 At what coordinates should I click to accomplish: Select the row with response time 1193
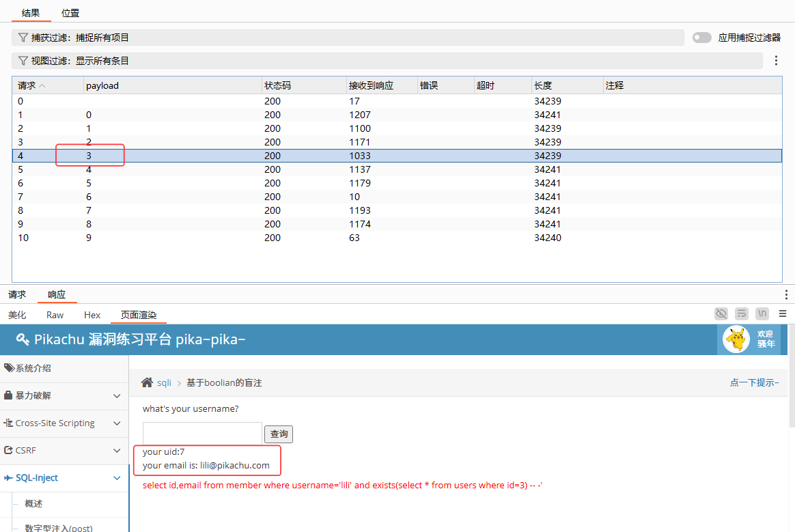pyautogui.click(x=397, y=210)
